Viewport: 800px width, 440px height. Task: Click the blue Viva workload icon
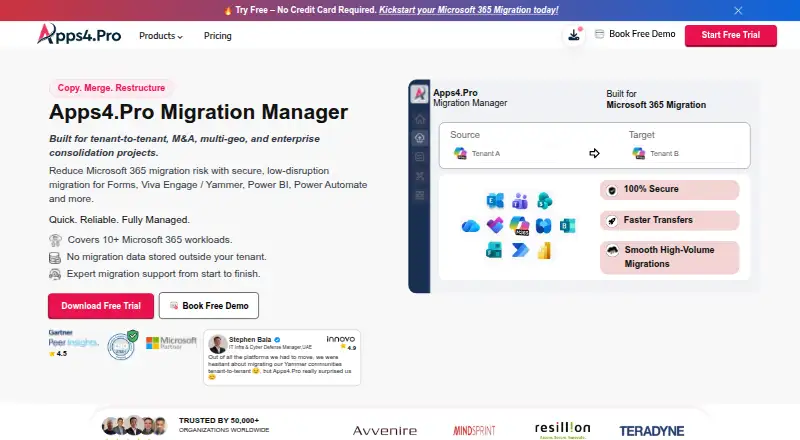click(543, 226)
